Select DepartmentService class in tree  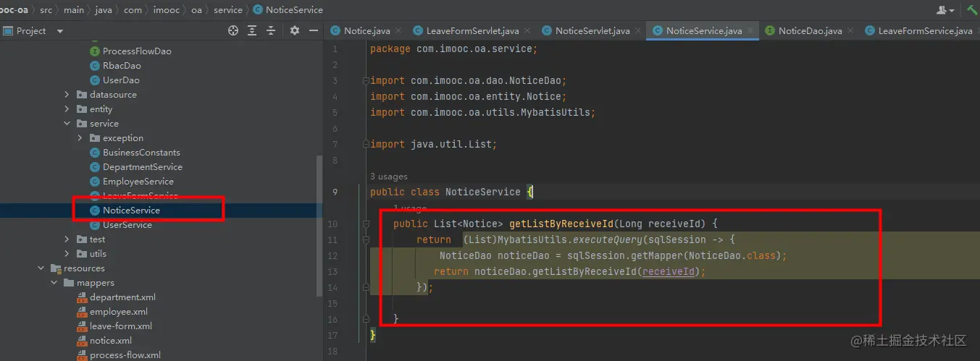[143, 167]
